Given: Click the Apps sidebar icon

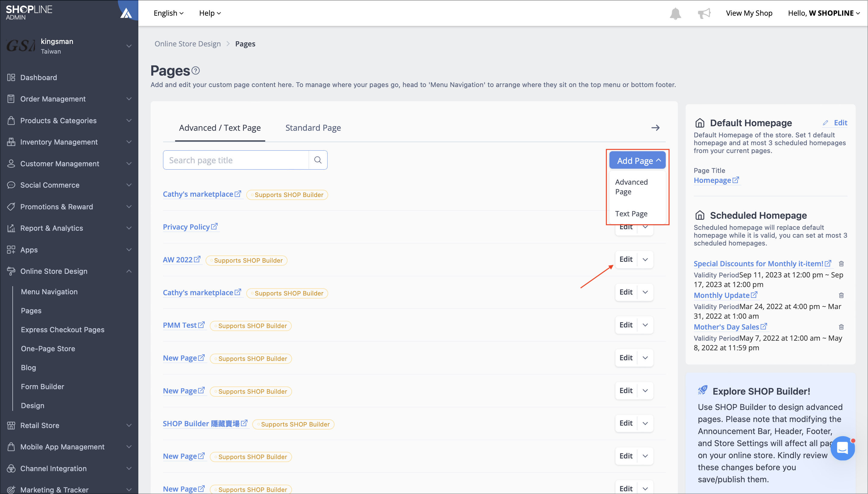Looking at the screenshot, I should 11,250.
